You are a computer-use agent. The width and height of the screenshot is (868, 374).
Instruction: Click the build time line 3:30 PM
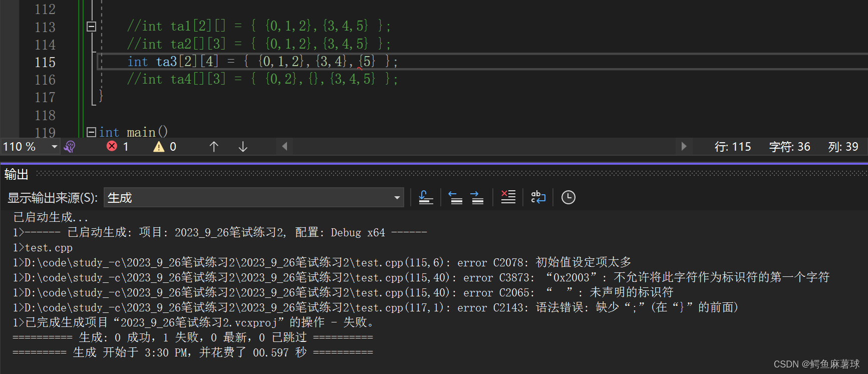(x=193, y=352)
